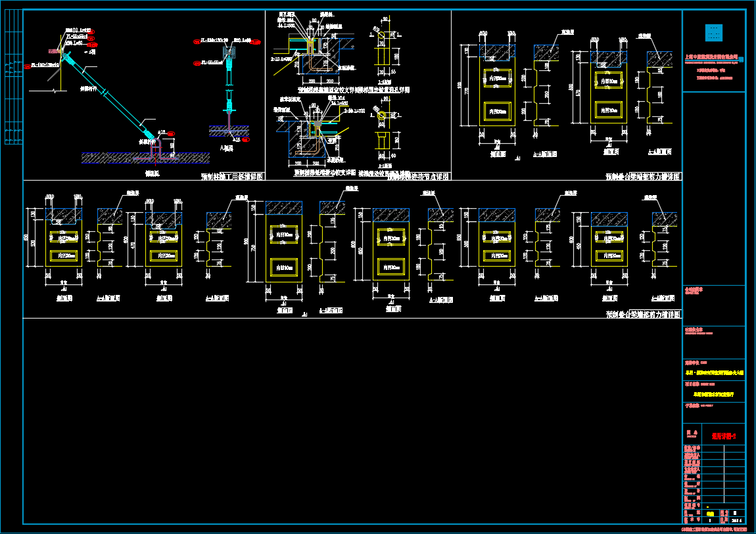The image size is (756, 534).
Task: Click the '预制柱施工用斜撑详图' detail title
Action: pyautogui.click(x=232, y=176)
